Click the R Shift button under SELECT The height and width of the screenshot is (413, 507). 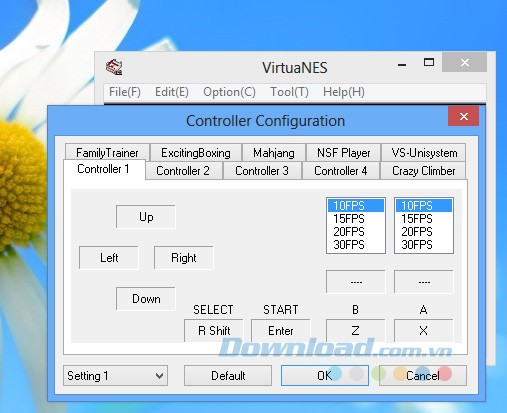pyautogui.click(x=214, y=331)
